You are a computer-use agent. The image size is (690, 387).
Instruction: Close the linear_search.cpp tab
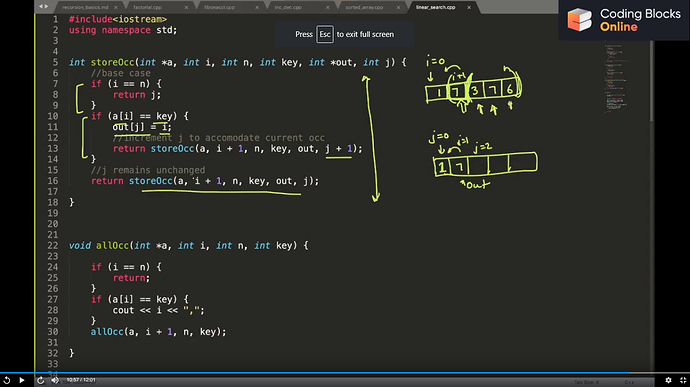point(469,7)
